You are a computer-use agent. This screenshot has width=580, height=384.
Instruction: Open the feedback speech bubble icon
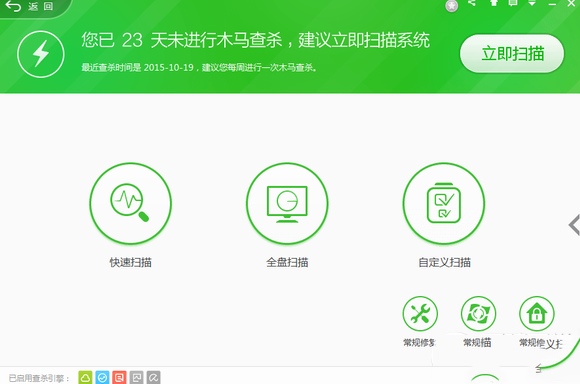[x=513, y=3]
